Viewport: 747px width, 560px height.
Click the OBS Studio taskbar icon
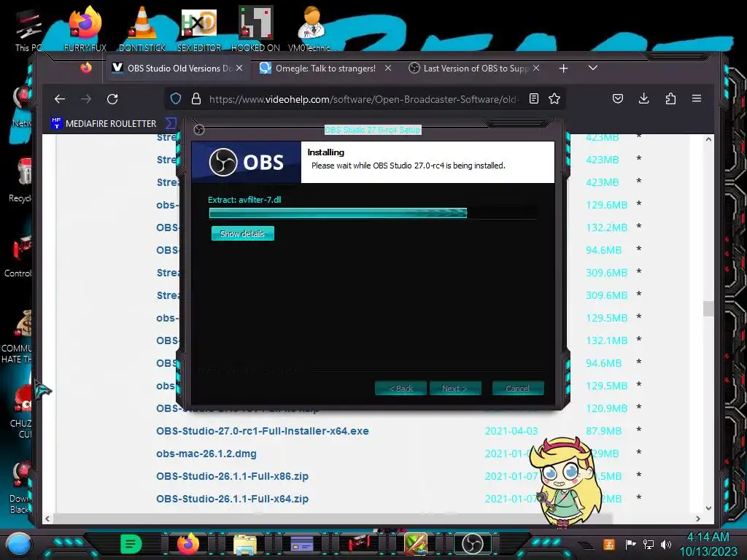473,544
